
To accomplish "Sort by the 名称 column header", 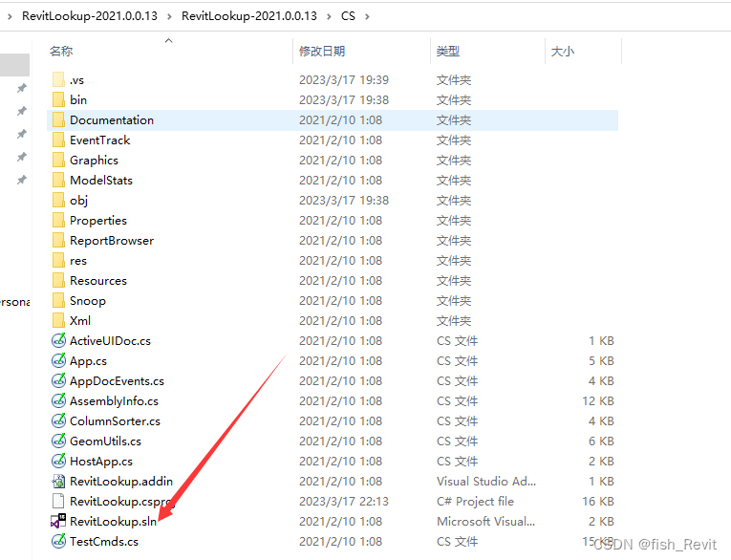I will pos(61,52).
